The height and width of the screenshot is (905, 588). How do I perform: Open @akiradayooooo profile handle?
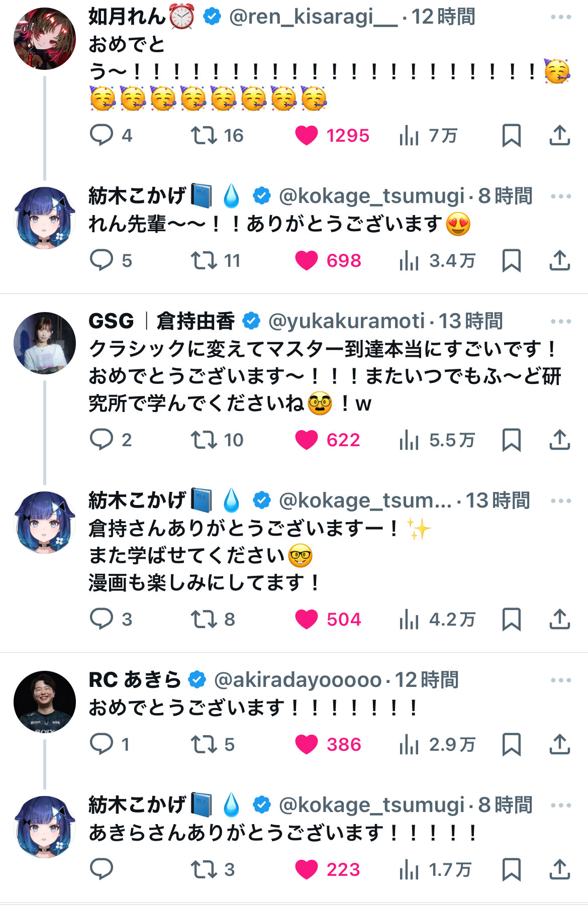[298, 680]
